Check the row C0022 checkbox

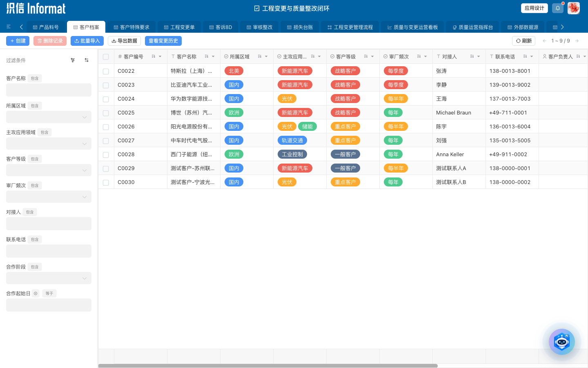click(106, 71)
